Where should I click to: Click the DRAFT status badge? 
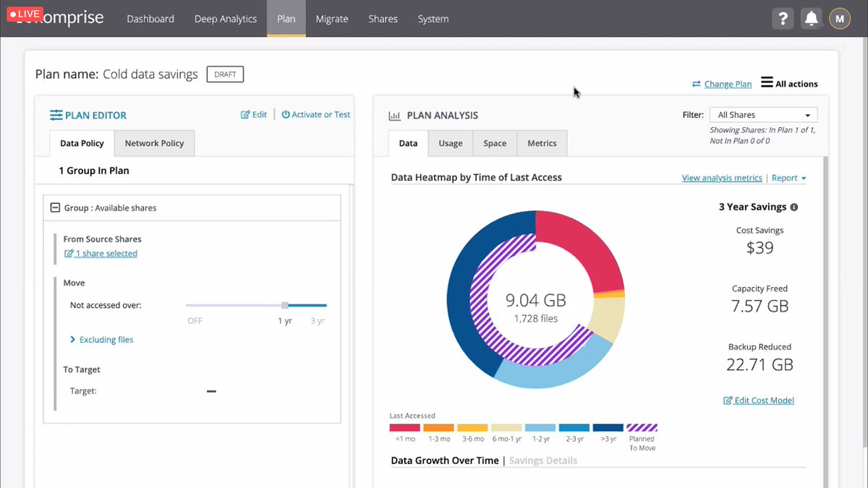226,74
